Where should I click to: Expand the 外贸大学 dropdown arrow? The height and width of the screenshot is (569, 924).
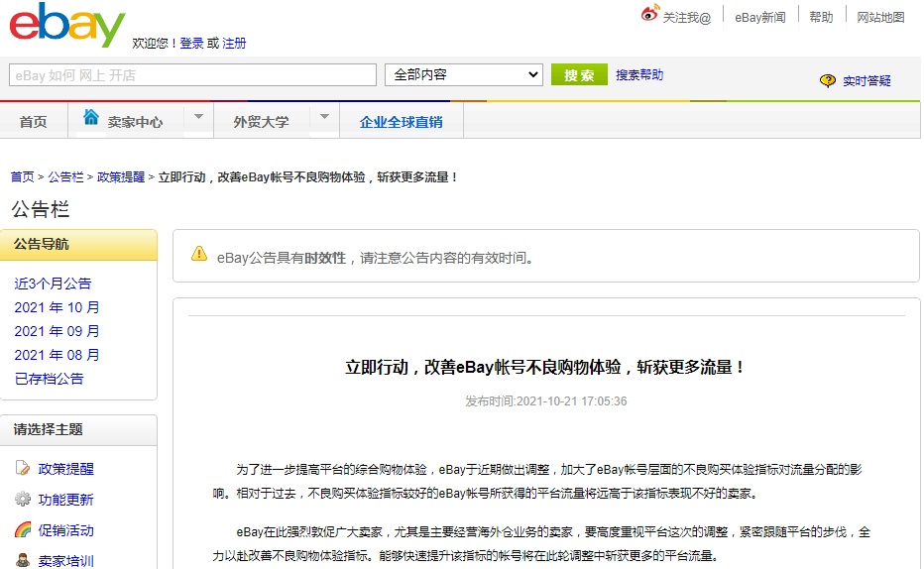(x=324, y=117)
